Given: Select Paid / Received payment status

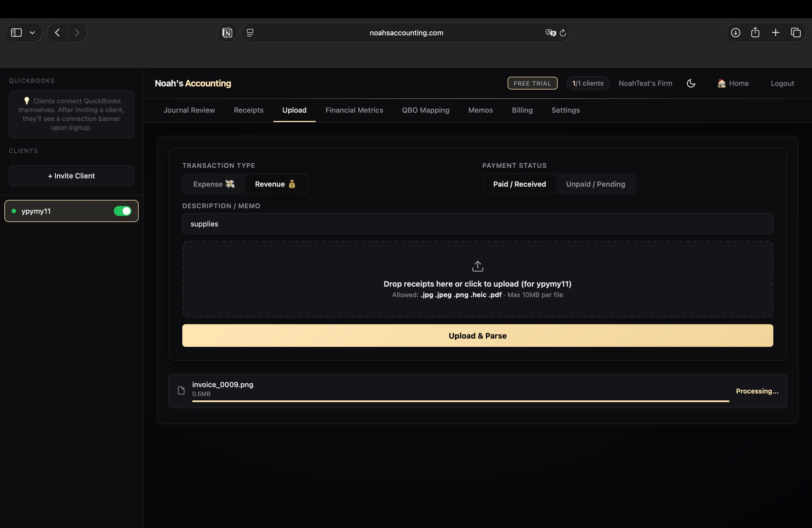Looking at the screenshot, I should click(x=519, y=184).
